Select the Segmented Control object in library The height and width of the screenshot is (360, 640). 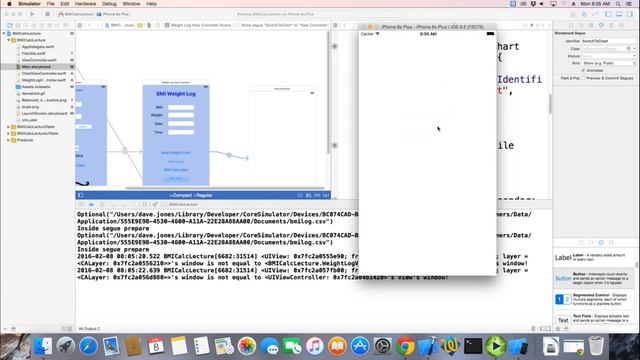pyautogui.click(x=595, y=299)
